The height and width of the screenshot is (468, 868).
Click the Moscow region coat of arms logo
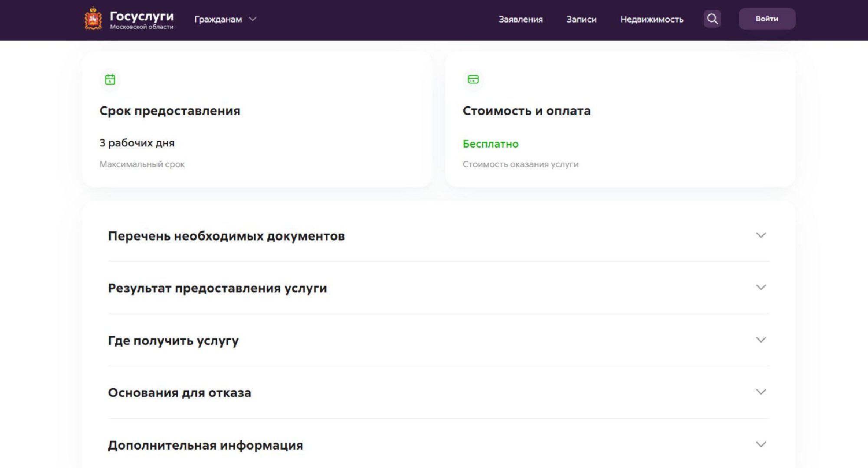click(93, 19)
